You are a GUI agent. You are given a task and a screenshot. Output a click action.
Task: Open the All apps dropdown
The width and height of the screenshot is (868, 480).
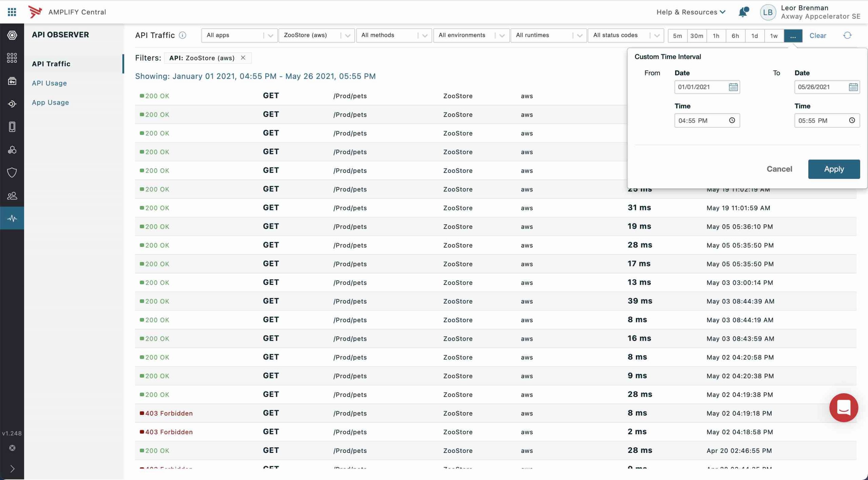239,35
